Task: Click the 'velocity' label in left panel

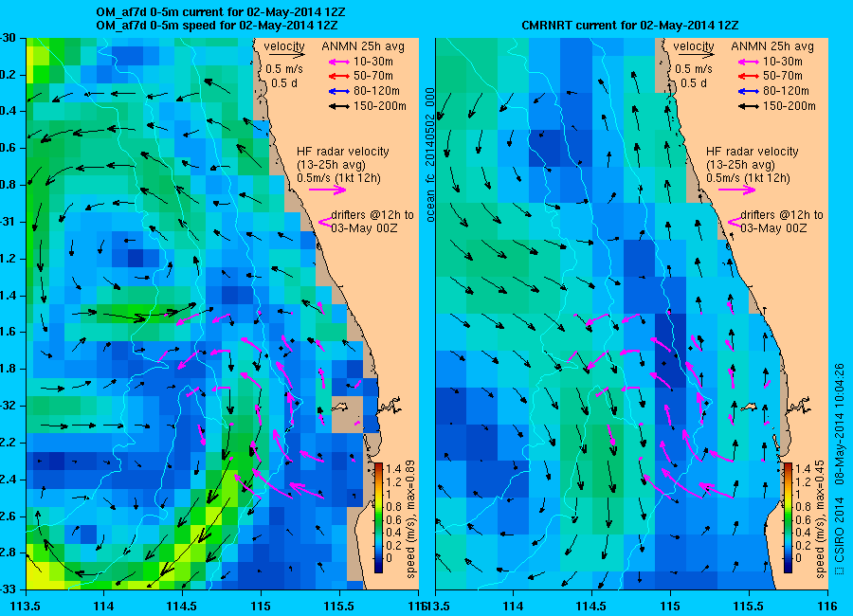Action: tap(284, 46)
